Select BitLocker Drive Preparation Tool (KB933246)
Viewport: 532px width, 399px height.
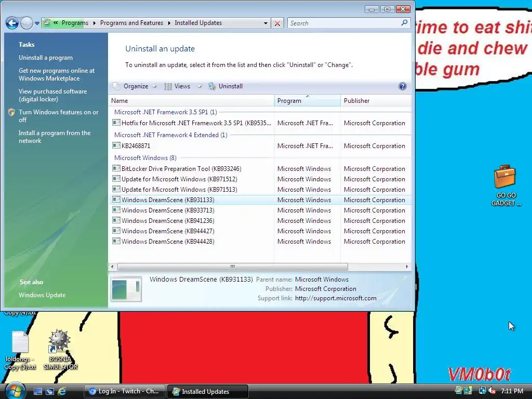click(260, 169)
